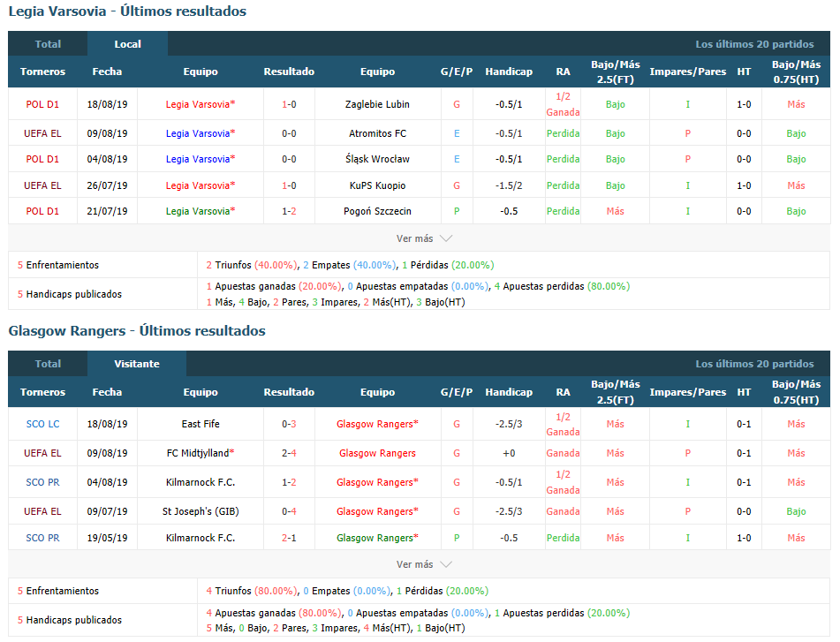Open the 2-4 result of the FC Midtjylland match
This screenshot has height=642, width=840.
289,453
